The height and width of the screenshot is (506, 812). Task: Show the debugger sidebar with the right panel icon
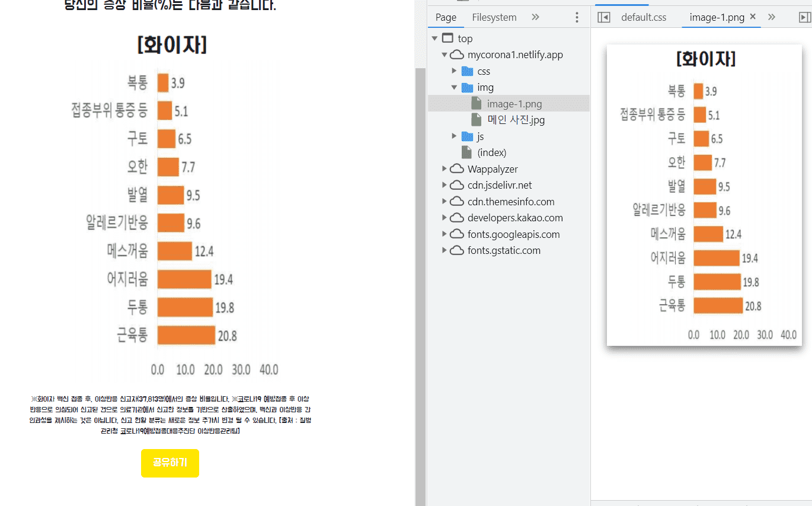[804, 17]
